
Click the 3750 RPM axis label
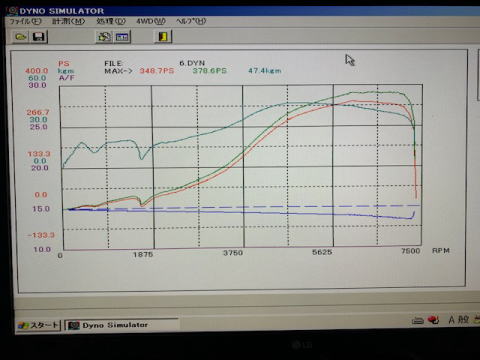[x=233, y=253]
